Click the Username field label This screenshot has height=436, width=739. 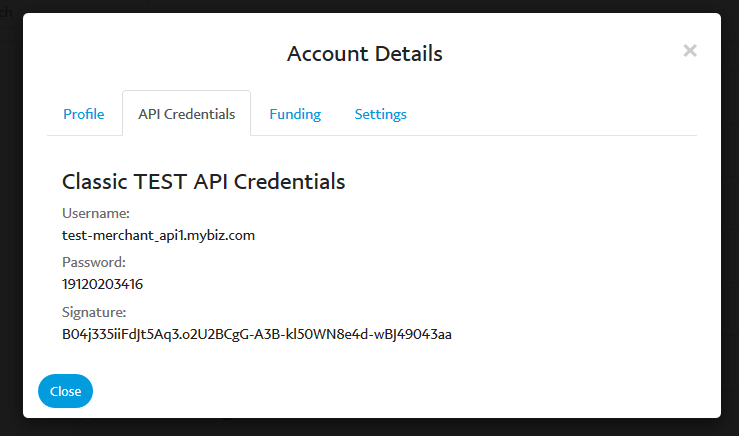[96, 213]
